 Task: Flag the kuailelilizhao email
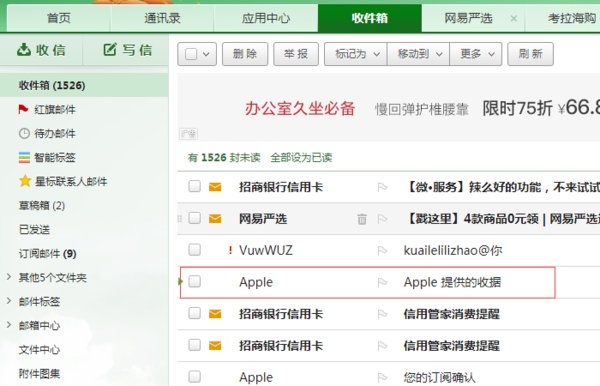[382, 251]
